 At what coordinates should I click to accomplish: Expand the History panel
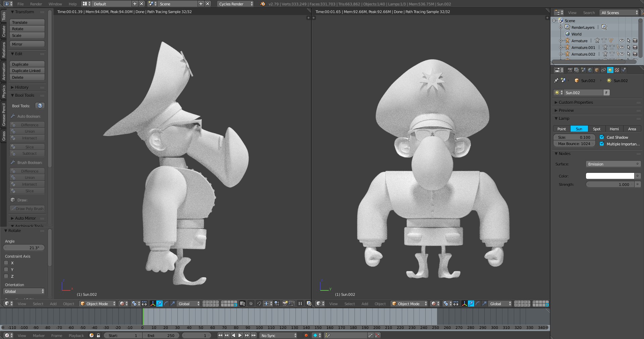coord(21,87)
